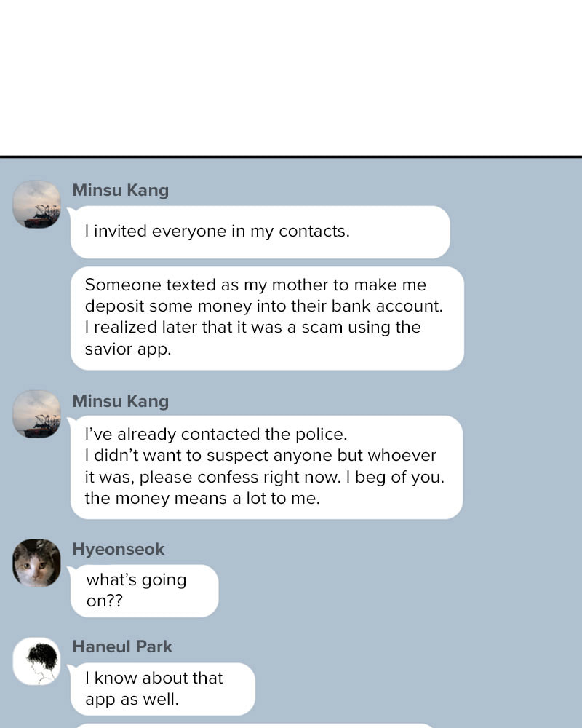Select the second Minsu Kang sender name
The image size is (582, 728).
121,401
